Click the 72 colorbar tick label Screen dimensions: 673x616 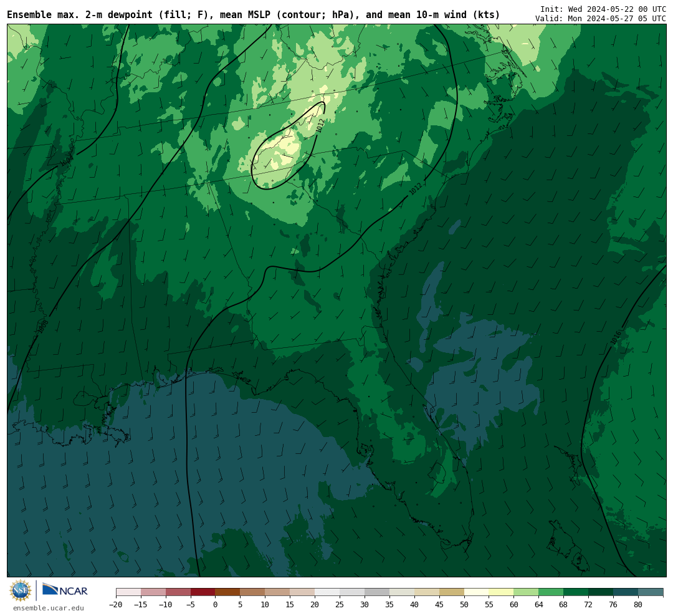[588, 605]
